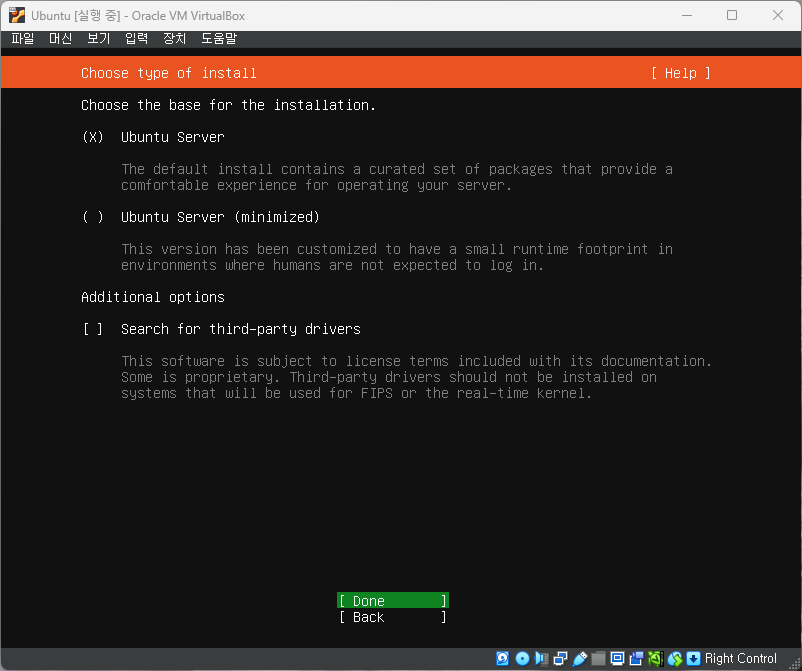Click the optical disc status icon
This screenshot has height=671, width=802.
coord(522,658)
